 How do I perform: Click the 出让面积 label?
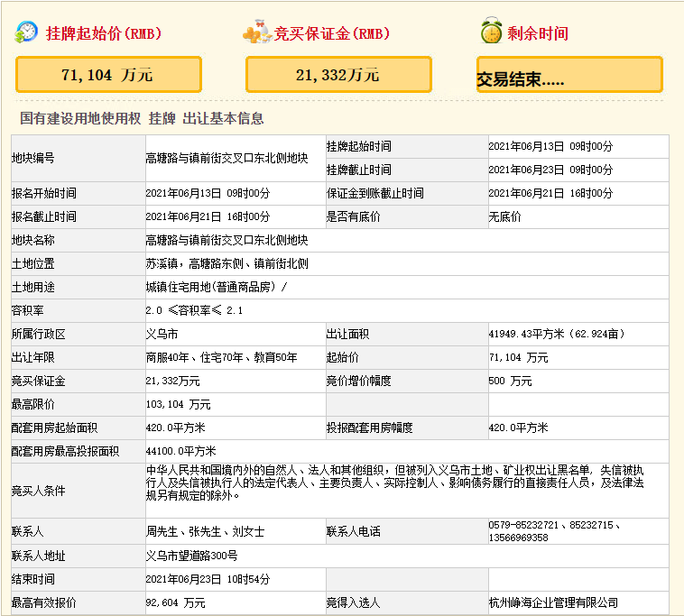click(347, 335)
